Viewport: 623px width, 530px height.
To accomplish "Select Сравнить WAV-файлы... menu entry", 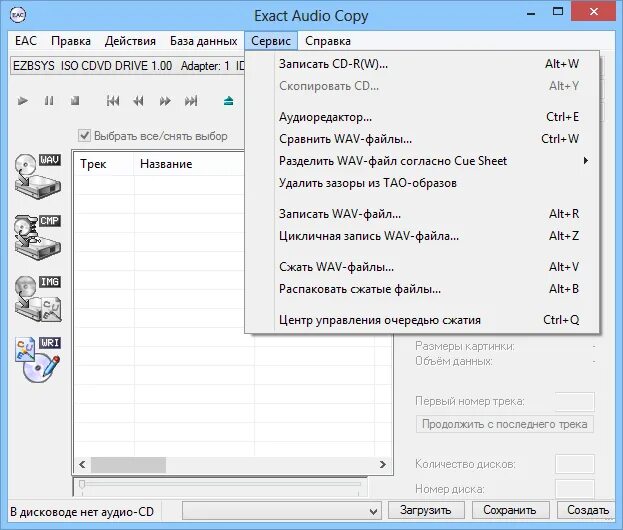I will pos(422,139).
